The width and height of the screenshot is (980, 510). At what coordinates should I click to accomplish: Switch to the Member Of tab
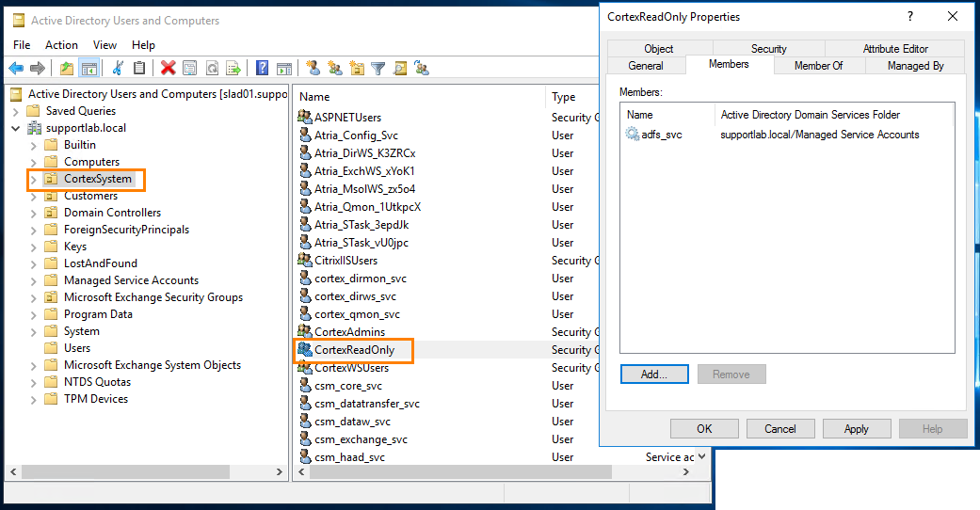click(818, 66)
